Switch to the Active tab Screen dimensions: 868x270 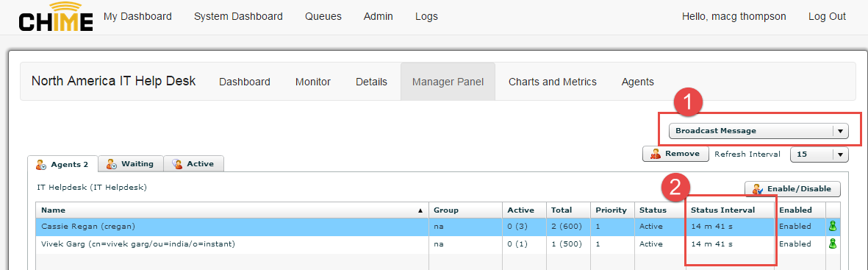tap(194, 164)
